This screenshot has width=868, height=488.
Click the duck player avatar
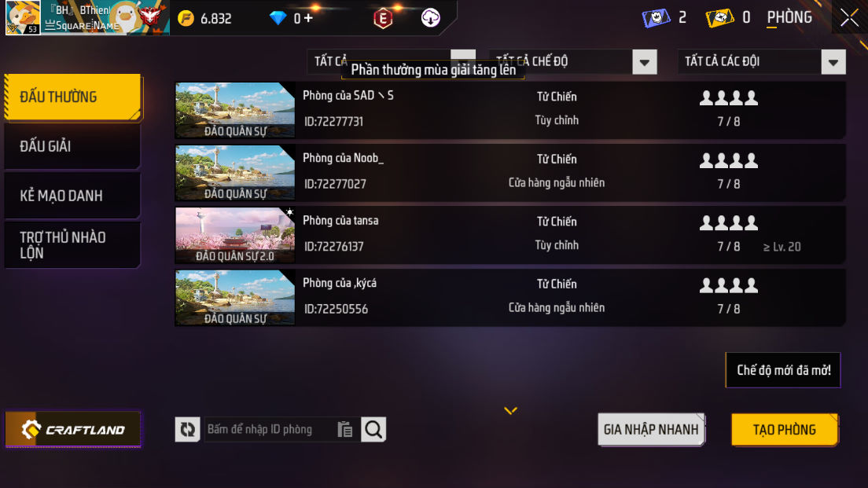pos(23,18)
